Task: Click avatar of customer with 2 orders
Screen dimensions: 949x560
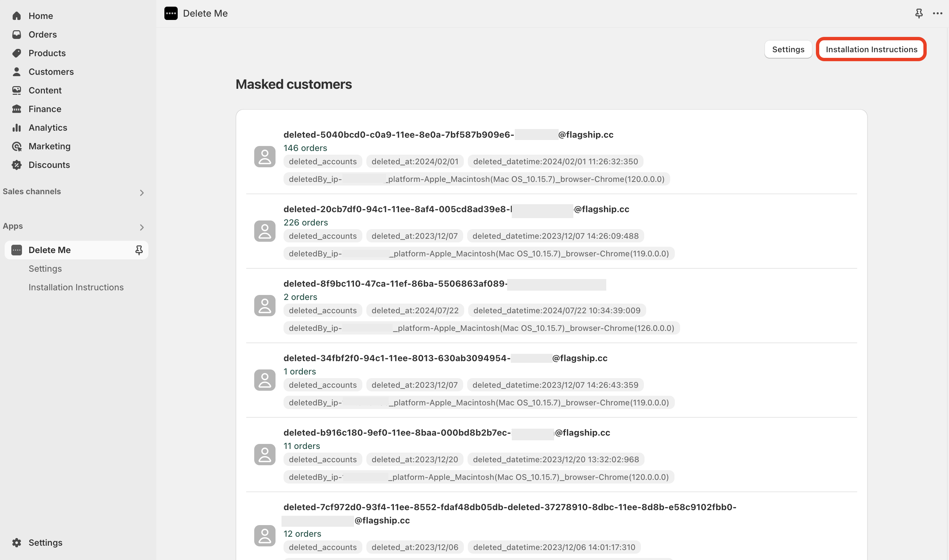Action: (x=265, y=306)
